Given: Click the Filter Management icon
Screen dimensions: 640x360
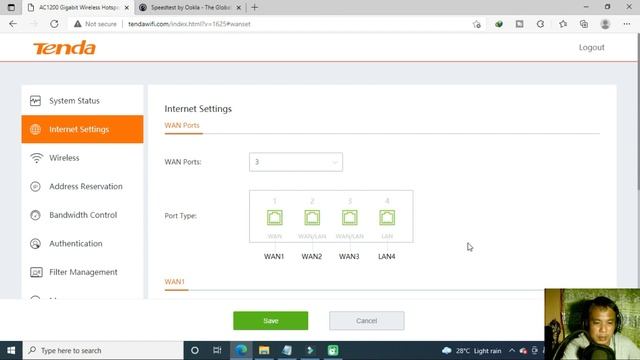Looking at the screenshot, I should (x=36, y=272).
